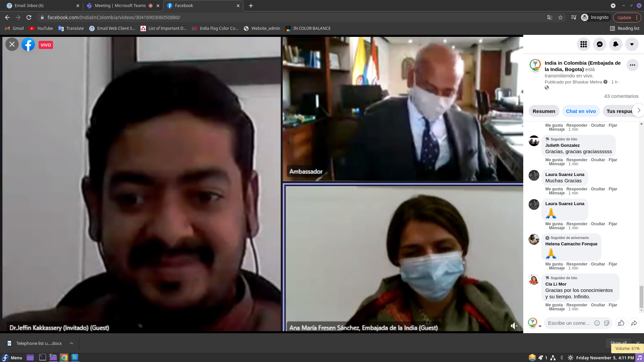Viewport: 644px width, 362px height.
Task: Switch to Resumen tab
Action: coord(544,111)
